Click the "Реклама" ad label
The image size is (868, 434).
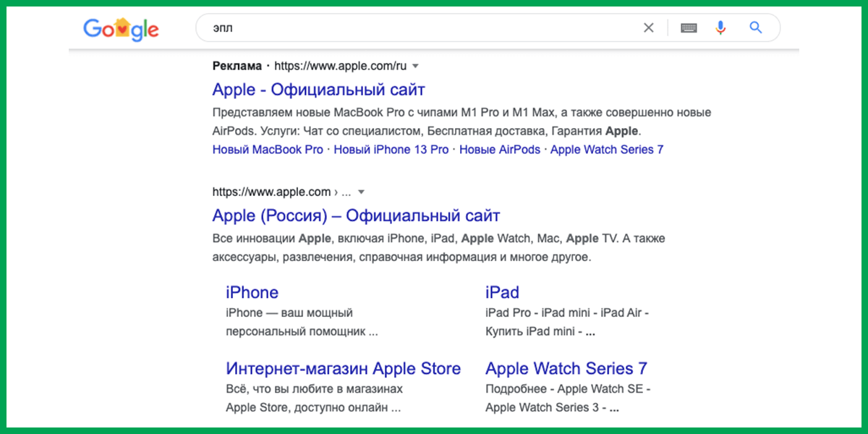click(237, 66)
